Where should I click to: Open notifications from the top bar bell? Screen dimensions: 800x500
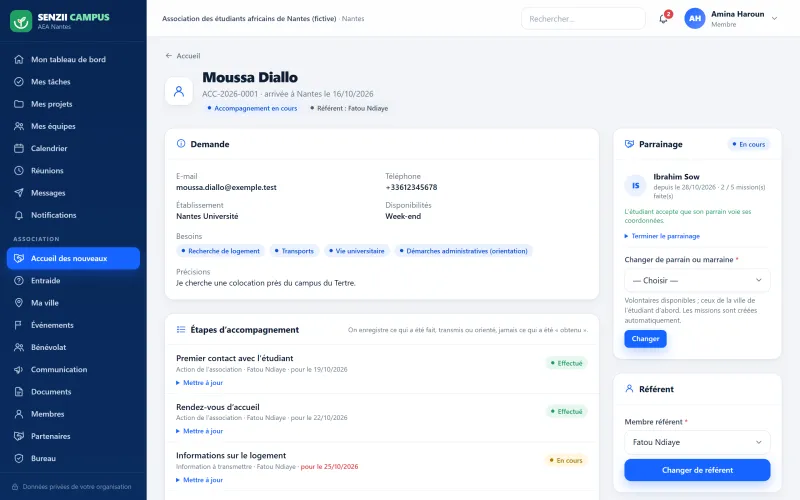point(663,19)
